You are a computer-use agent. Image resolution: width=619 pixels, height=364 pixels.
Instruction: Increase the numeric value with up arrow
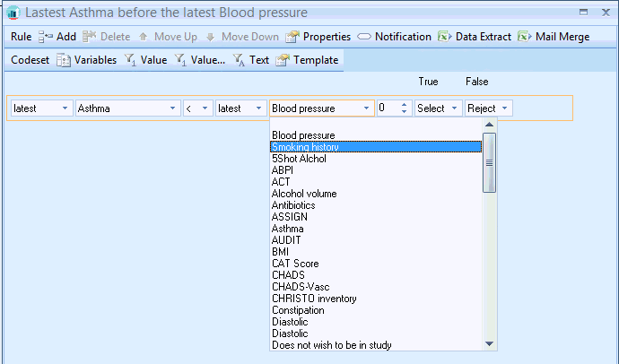pos(405,104)
